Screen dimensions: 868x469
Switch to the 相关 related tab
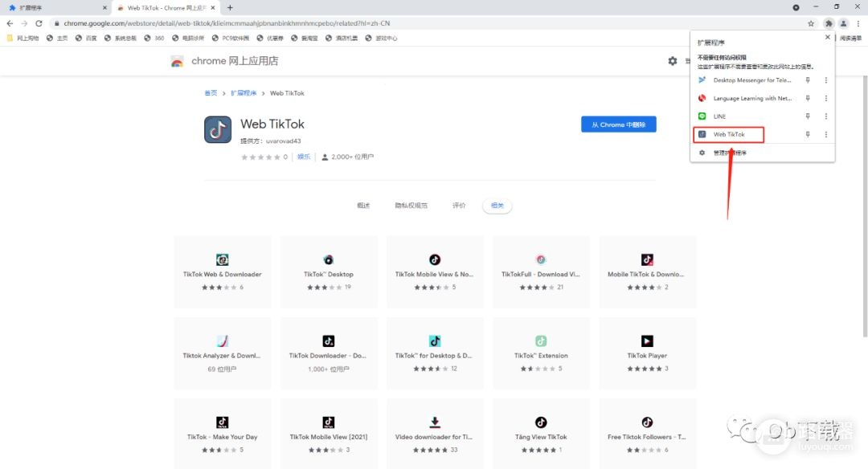497,206
